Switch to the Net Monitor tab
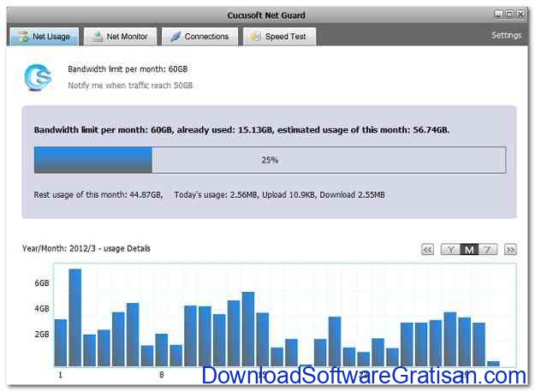535x392 pixels. point(121,36)
